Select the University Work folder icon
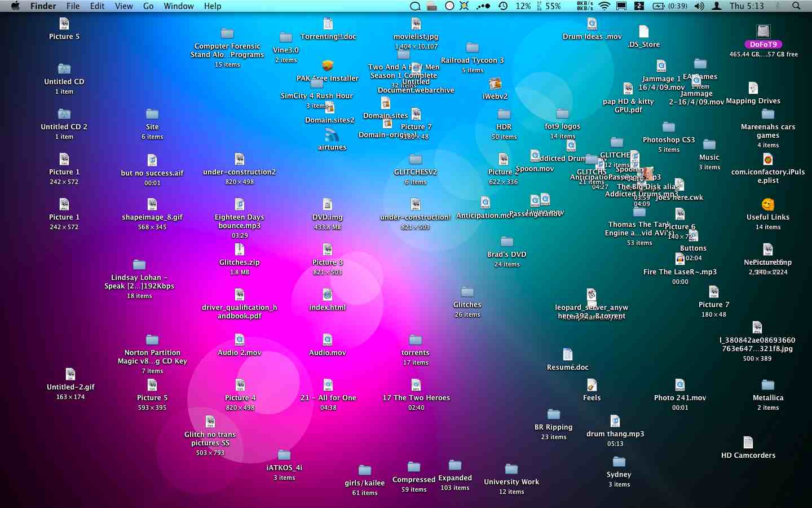Viewport: 812px width, 508px height. 511,469
